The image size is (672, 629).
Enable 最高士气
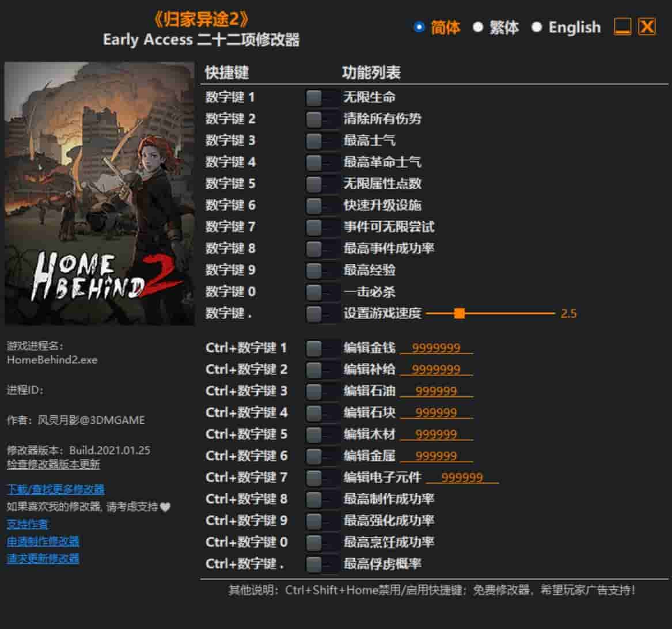[321, 141]
